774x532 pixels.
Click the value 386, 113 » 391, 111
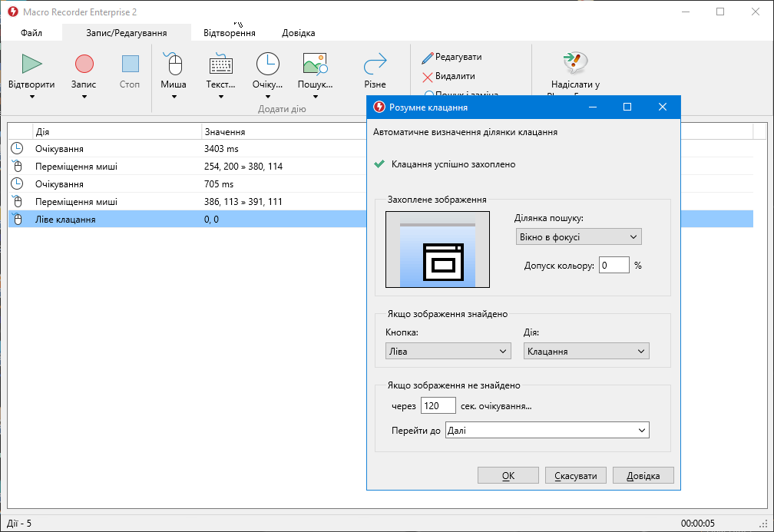(x=243, y=202)
